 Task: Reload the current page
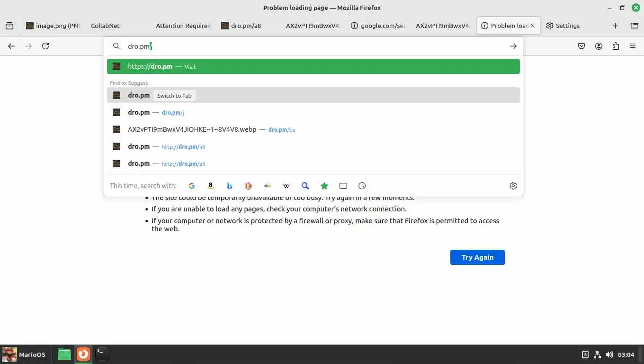45,46
